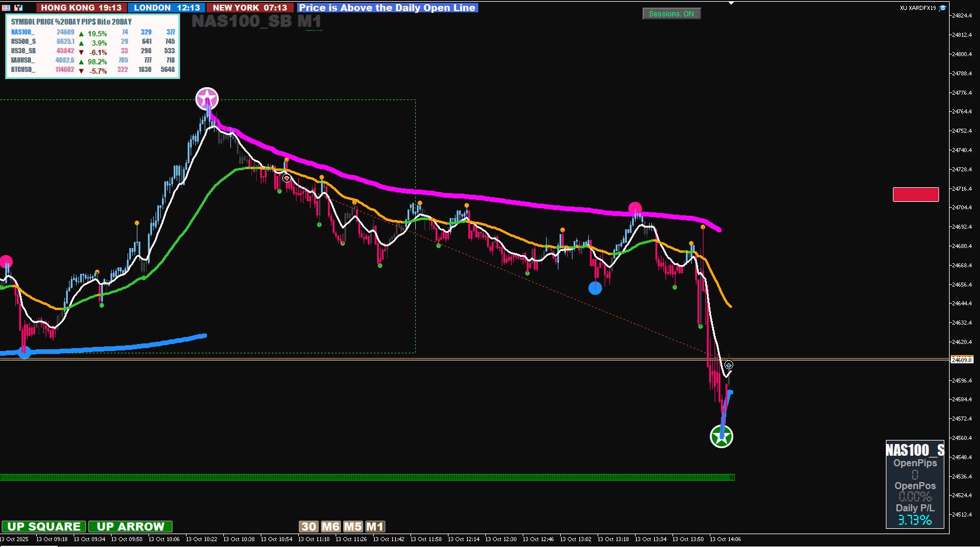The image size is (980, 547).
Task: Click the 24824.4 price axis label
Action: [962, 15]
